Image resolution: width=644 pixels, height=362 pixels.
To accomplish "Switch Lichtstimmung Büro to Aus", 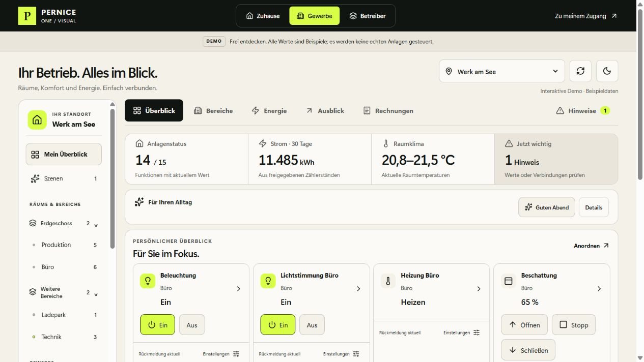I will point(312,325).
